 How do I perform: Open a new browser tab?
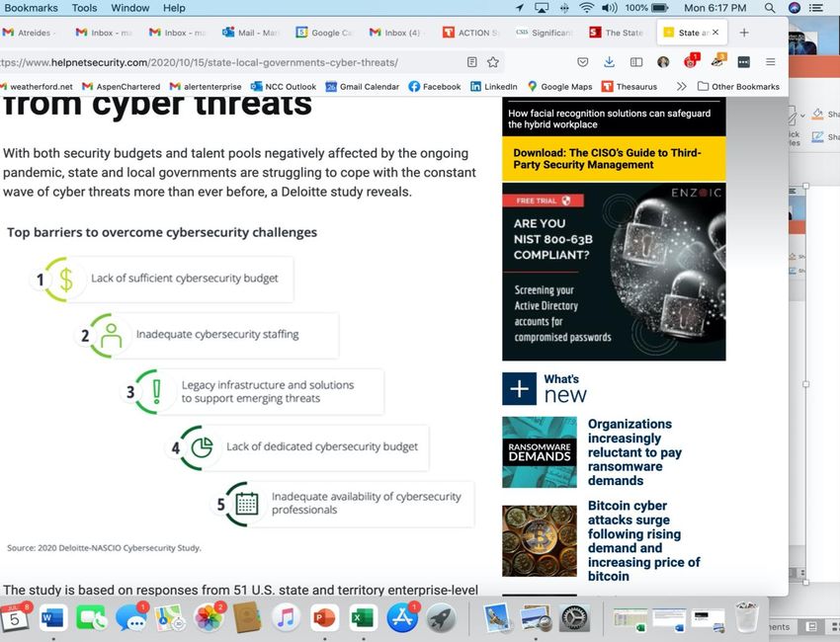(744, 33)
